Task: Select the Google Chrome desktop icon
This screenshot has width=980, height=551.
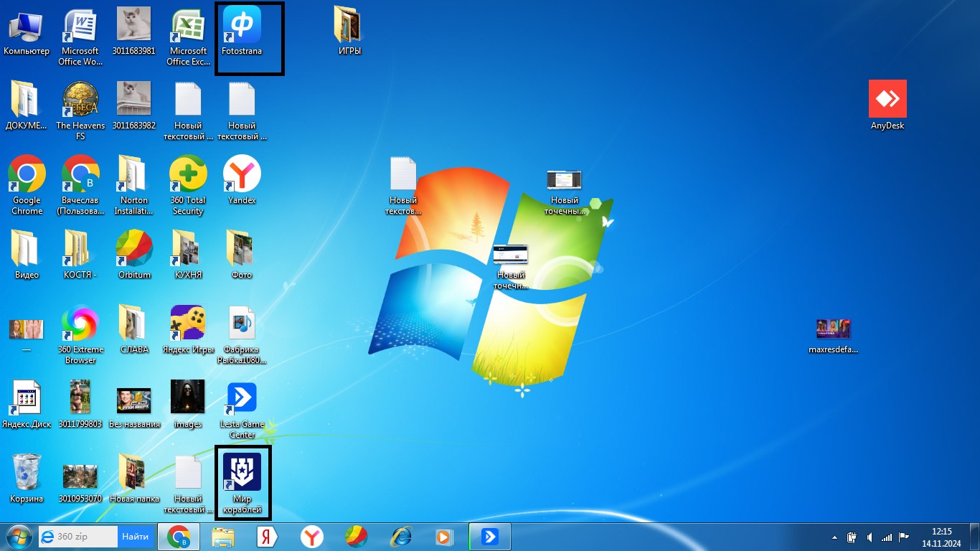Action: tap(27, 185)
